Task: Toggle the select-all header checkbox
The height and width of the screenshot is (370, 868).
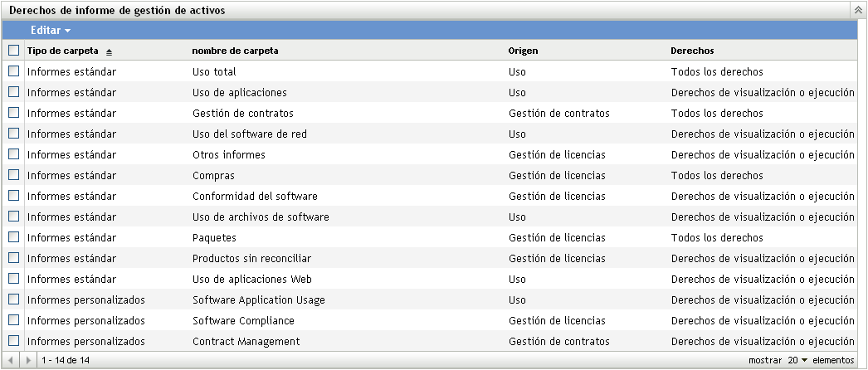Action: tap(13, 51)
